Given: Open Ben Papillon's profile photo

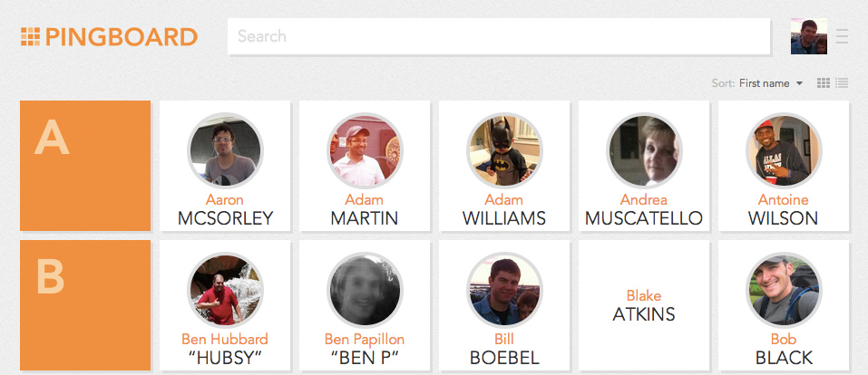Looking at the screenshot, I should click(x=365, y=290).
